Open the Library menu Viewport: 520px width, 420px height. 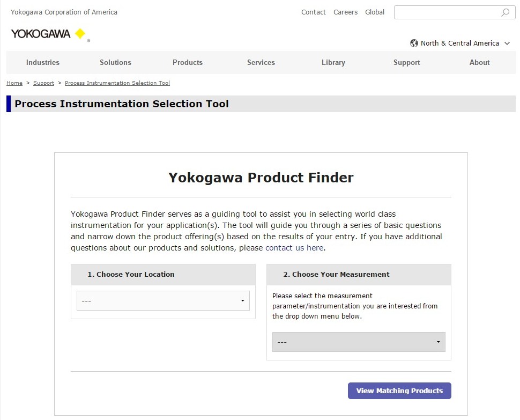point(333,63)
